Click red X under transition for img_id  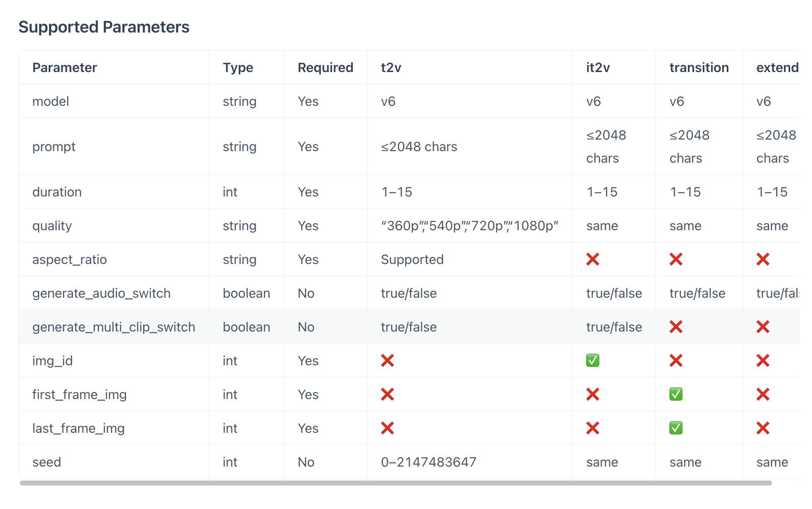676,361
